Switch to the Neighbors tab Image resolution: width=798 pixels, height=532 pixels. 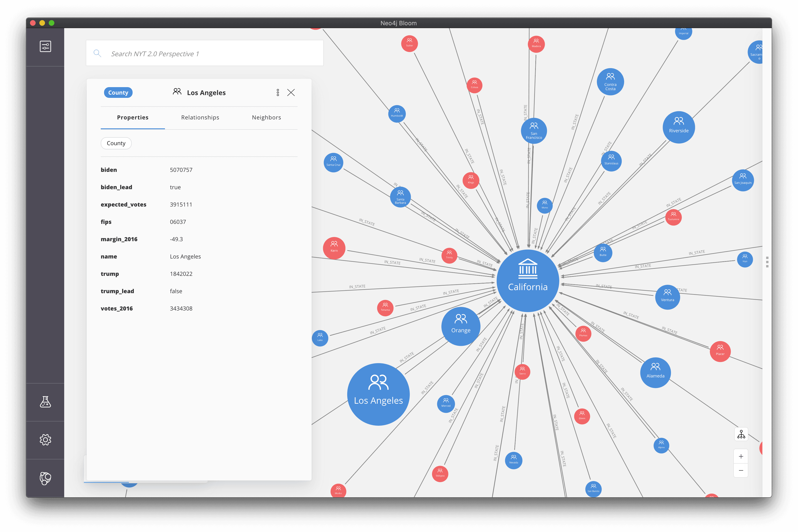pos(266,117)
